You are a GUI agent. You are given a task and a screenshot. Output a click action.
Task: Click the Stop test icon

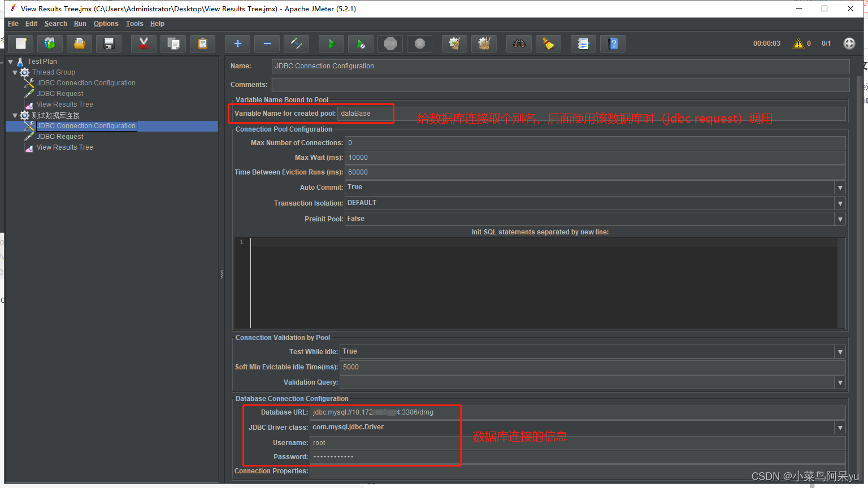[x=390, y=43]
